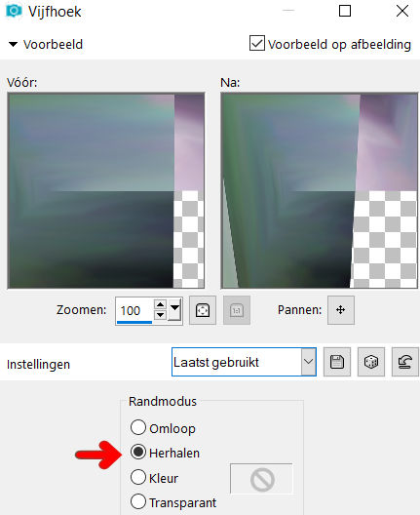Click the Pannen navigate cross icon
The height and width of the screenshot is (515, 420).
pyautogui.click(x=341, y=310)
